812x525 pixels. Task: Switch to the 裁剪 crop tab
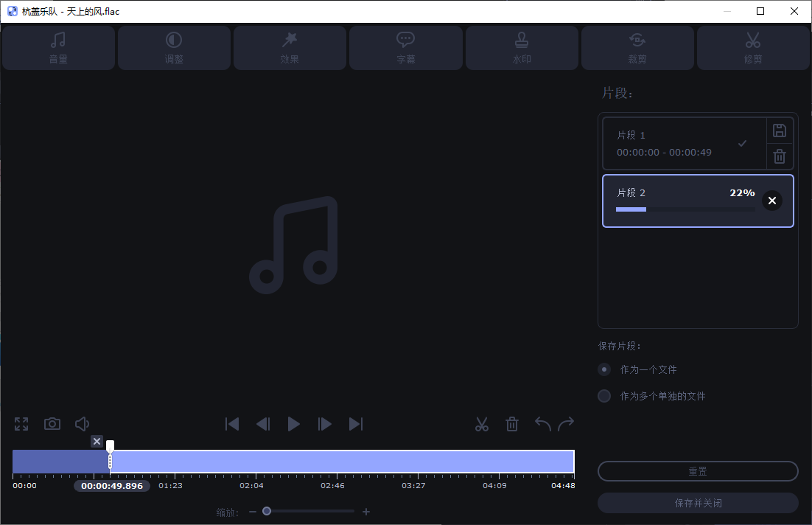click(637, 47)
